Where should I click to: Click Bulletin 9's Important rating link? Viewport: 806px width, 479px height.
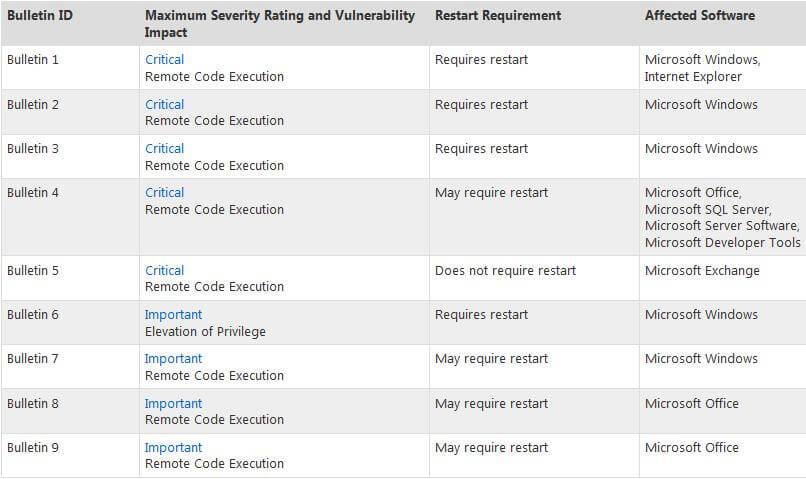[173, 448]
